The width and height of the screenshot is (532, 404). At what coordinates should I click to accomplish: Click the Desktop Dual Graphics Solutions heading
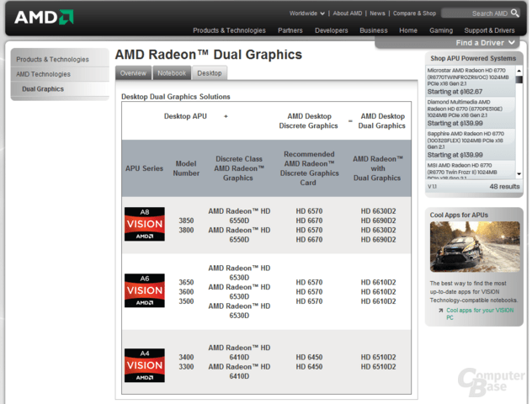[x=176, y=97]
